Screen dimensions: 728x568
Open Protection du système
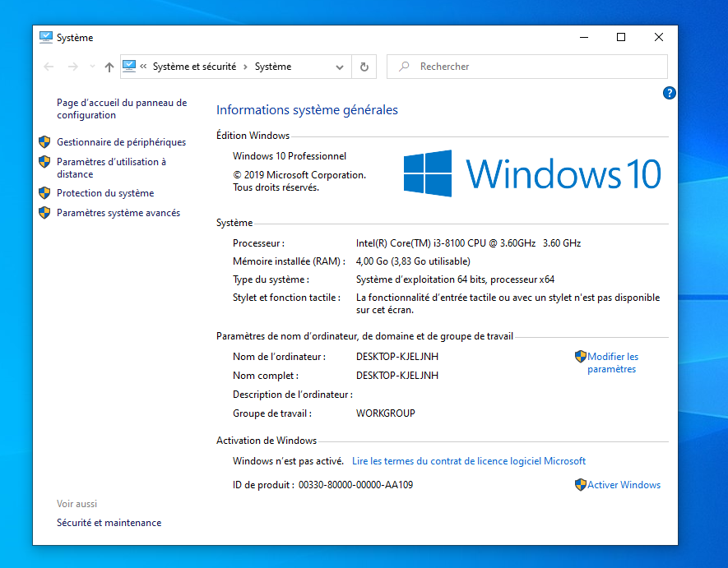(105, 193)
